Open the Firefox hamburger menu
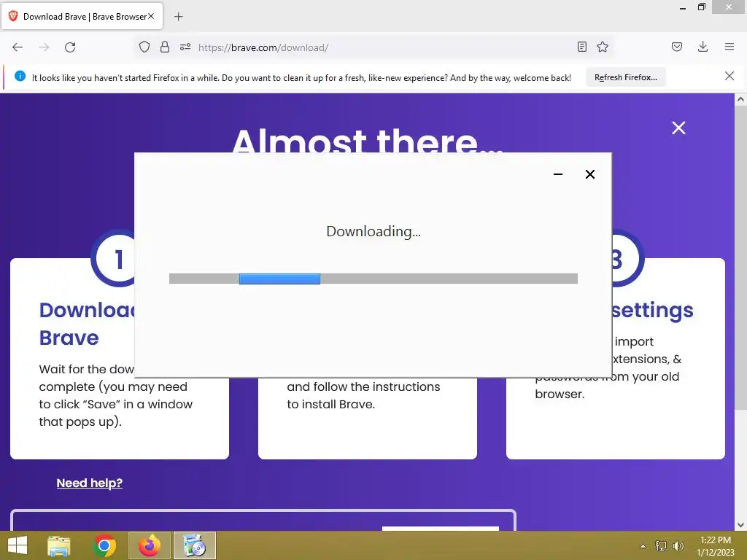Viewport: 747px width, 560px height. (729, 47)
